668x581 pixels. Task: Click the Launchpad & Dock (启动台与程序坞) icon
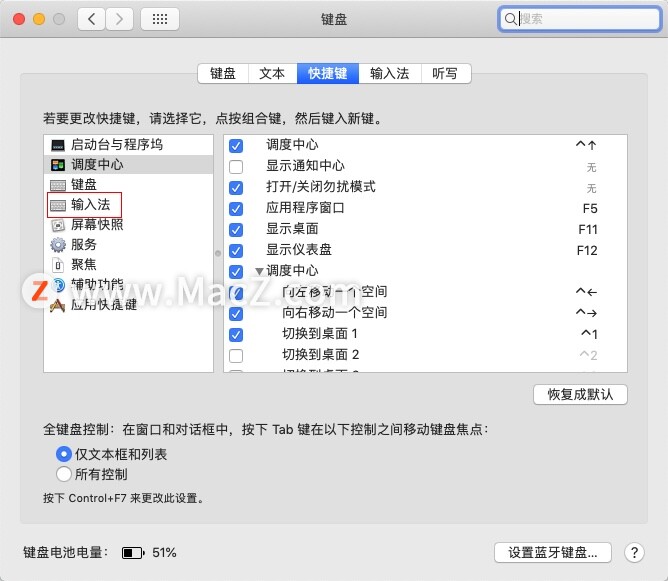(x=58, y=145)
